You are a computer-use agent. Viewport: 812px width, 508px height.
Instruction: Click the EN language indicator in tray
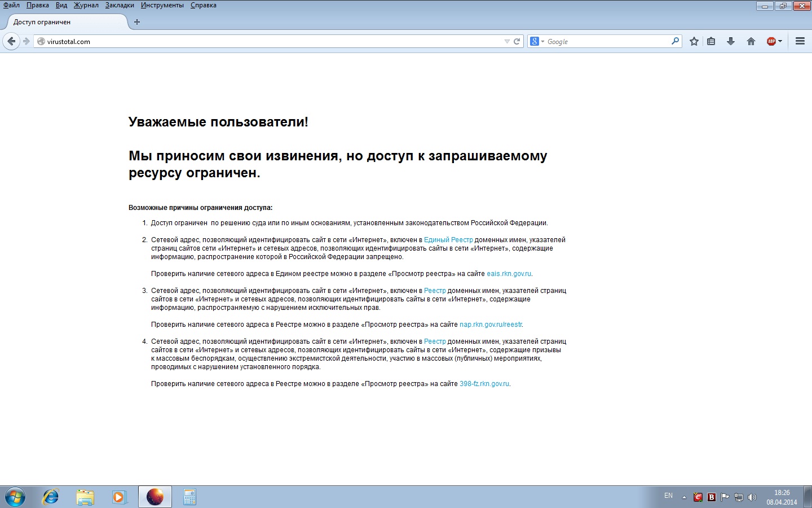[x=668, y=496]
